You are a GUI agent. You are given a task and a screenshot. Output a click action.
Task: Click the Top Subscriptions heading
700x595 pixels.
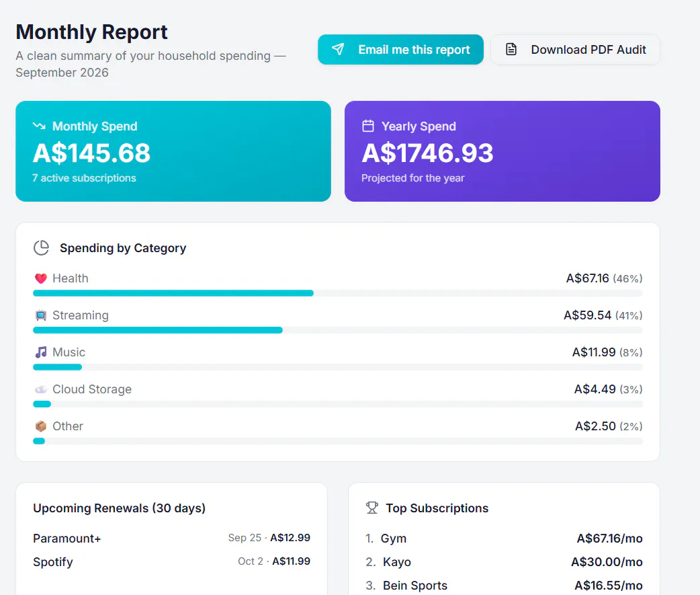(x=437, y=508)
